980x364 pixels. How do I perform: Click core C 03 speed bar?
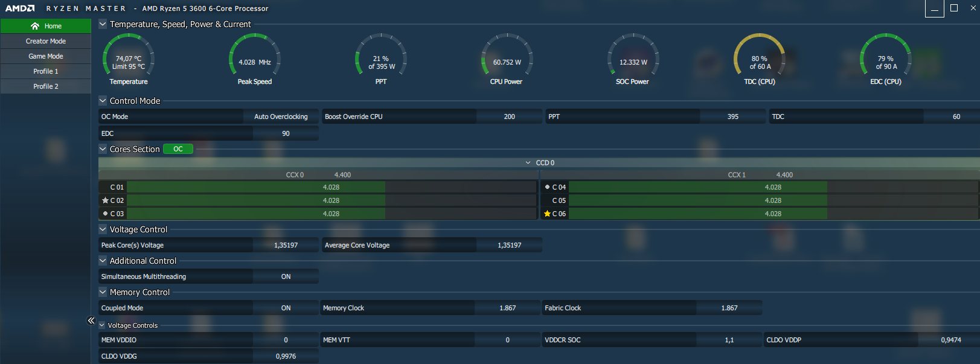331,214
